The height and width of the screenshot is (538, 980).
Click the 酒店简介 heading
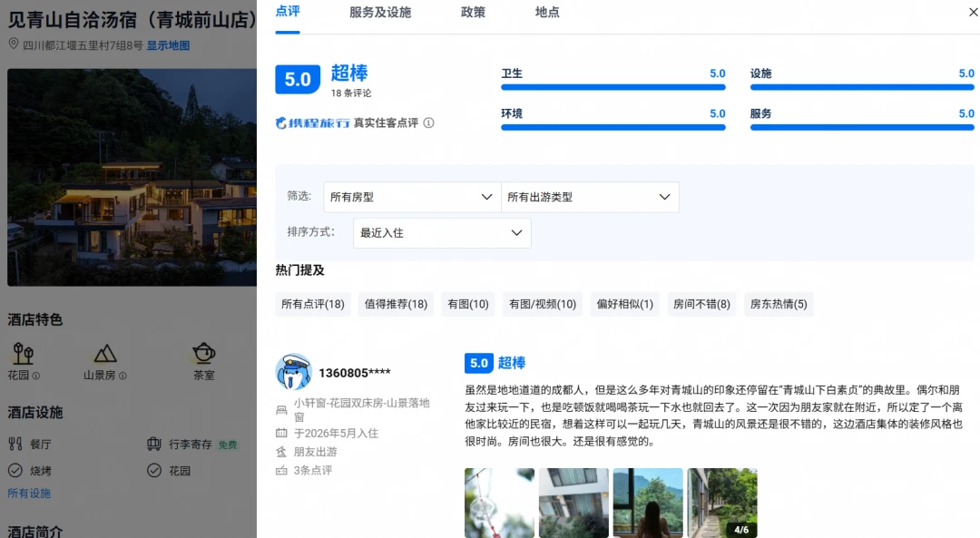(x=35, y=531)
